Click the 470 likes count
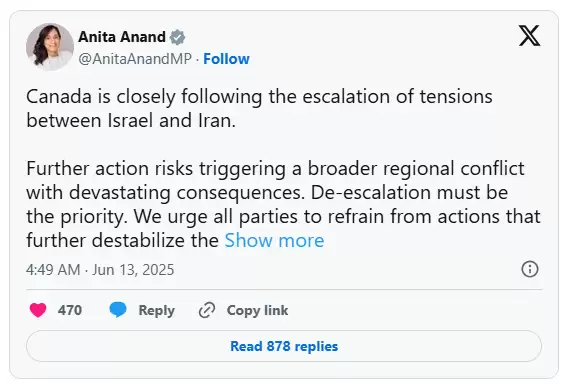The height and width of the screenshot is (385, 570). pos(70,310)
